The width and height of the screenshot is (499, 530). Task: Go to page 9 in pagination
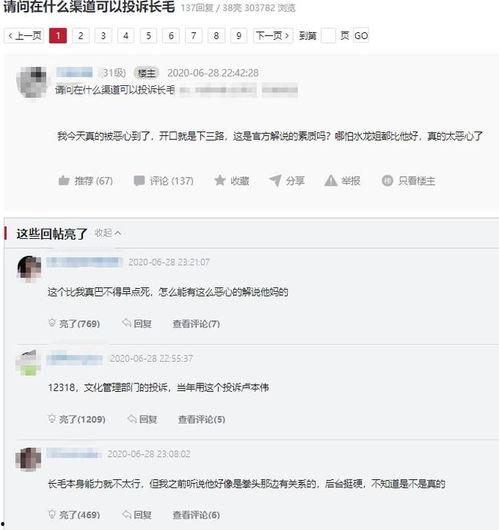point(239,35)
